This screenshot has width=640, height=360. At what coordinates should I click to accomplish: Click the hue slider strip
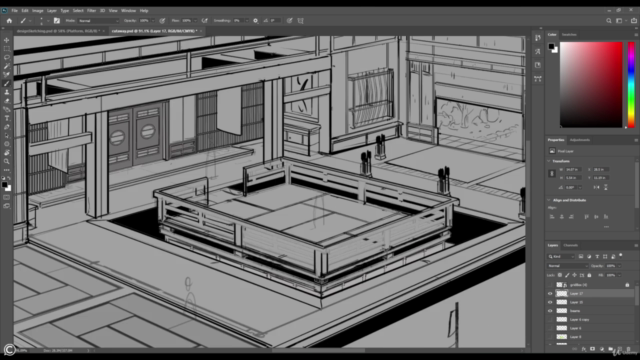[x=631, y=84]
